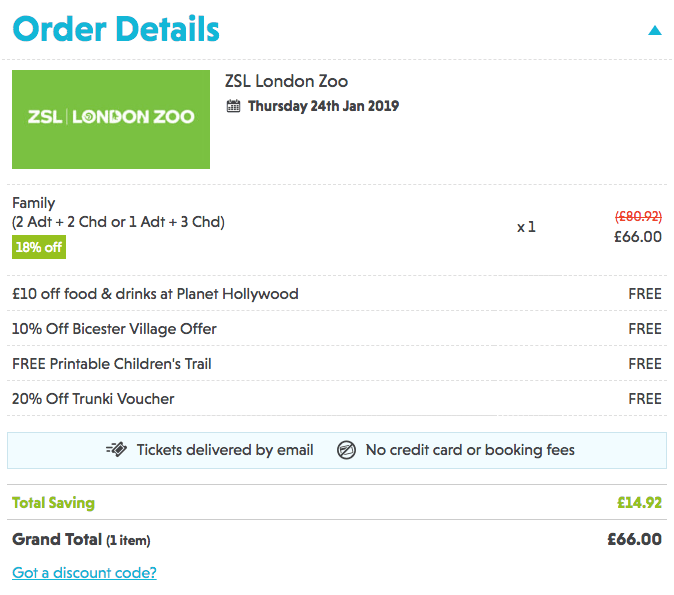Click the Total Saving £14.92 amount
The height and width of the screenshot is (595, 674).
(x=639, y=503)
